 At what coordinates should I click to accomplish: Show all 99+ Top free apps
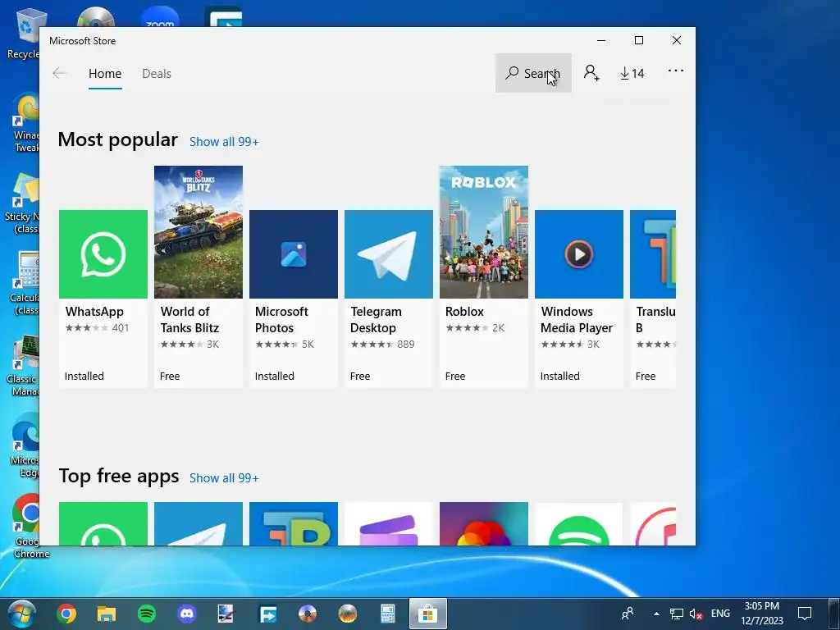(x=224, y=478)
